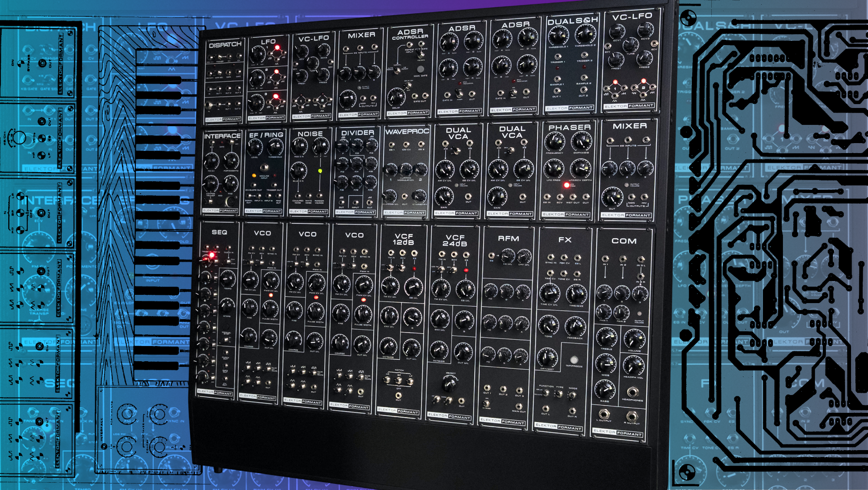Adjust the VOLUME knob on the COM module
Image resolution: width=868 pixels, height=490 pixels.
pyautogui.click(x=633, y=339)
